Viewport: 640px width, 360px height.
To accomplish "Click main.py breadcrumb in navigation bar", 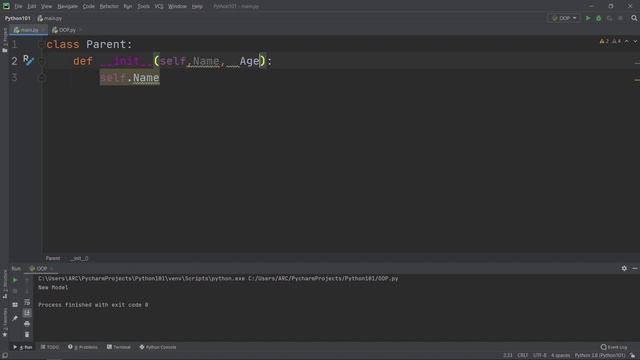I will [50, 18].
